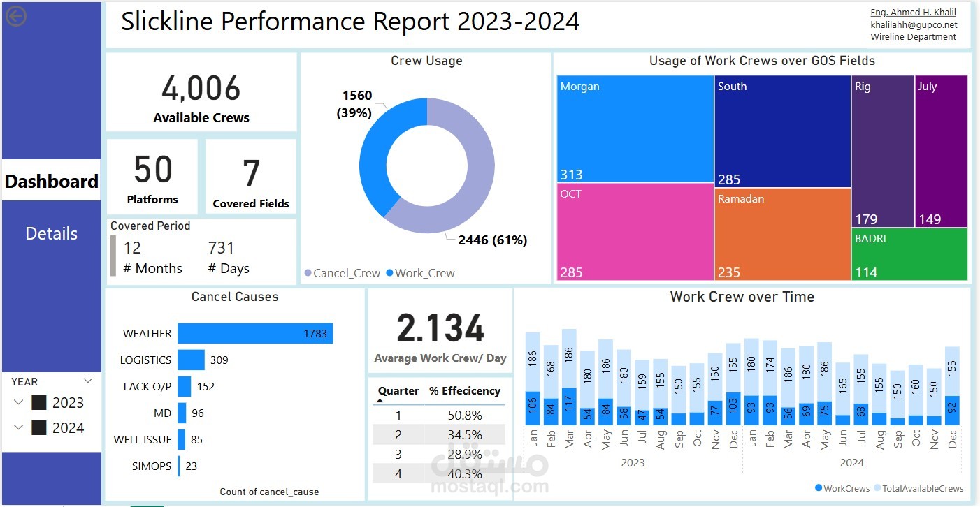
Task: Click the LOGISTICS bar showing 309
Action: click(191, 360)
